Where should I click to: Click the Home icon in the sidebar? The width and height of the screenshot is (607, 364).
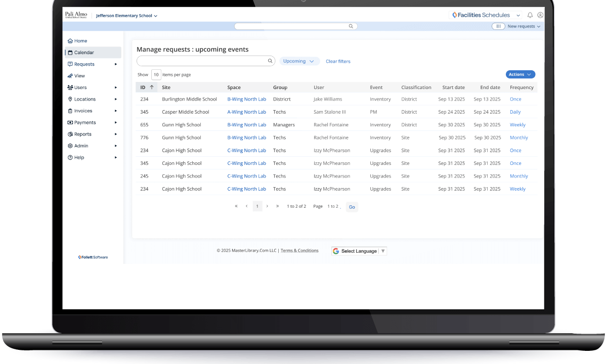click(70, 41)
